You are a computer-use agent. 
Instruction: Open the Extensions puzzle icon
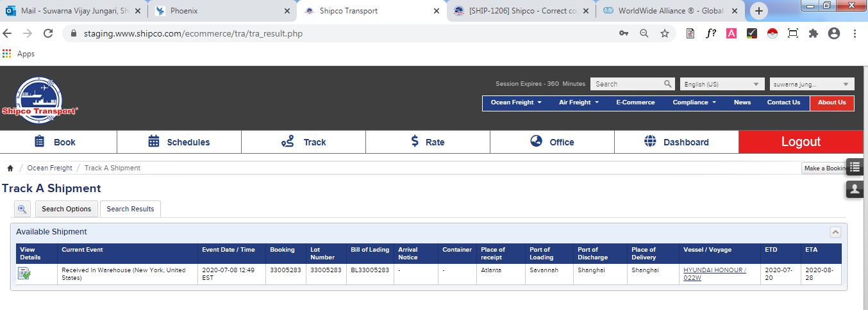[814, 33]
